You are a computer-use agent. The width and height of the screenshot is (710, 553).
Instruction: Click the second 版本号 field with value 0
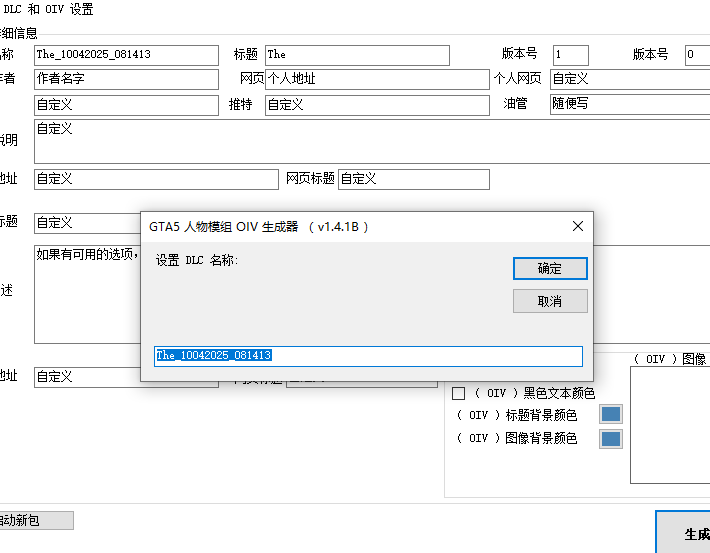pyautogui.click(x=697, y=55)
